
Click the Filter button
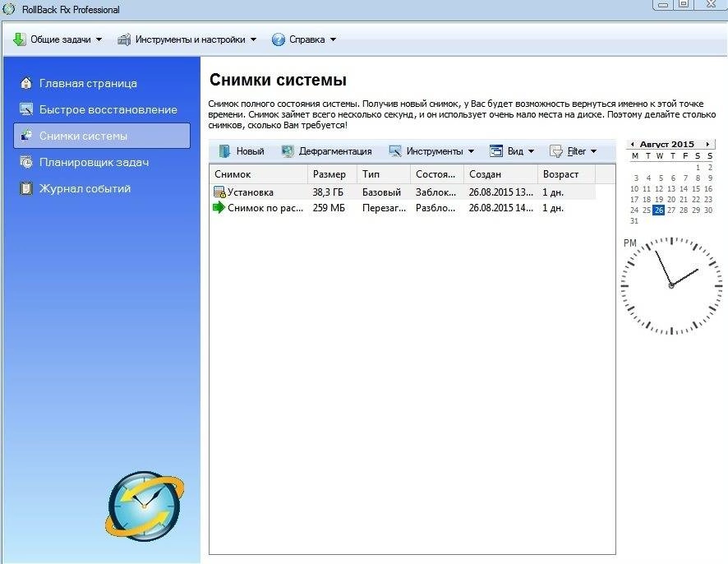click(573, 151)
